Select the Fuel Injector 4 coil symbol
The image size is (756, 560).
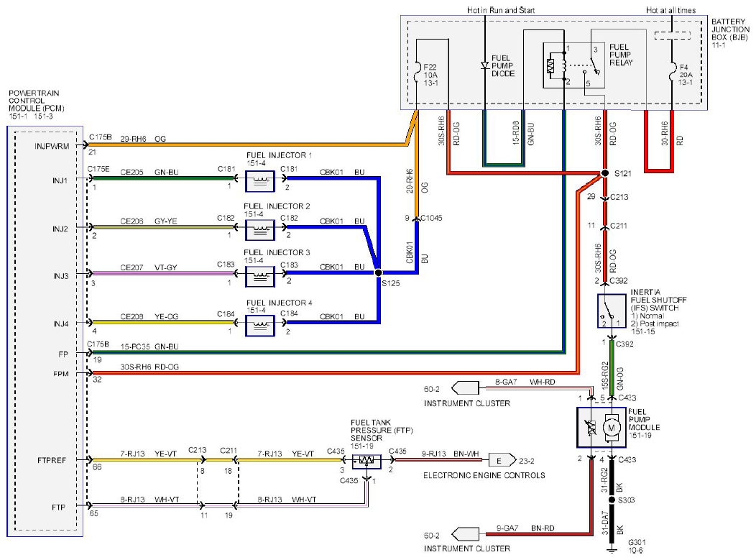260,326
